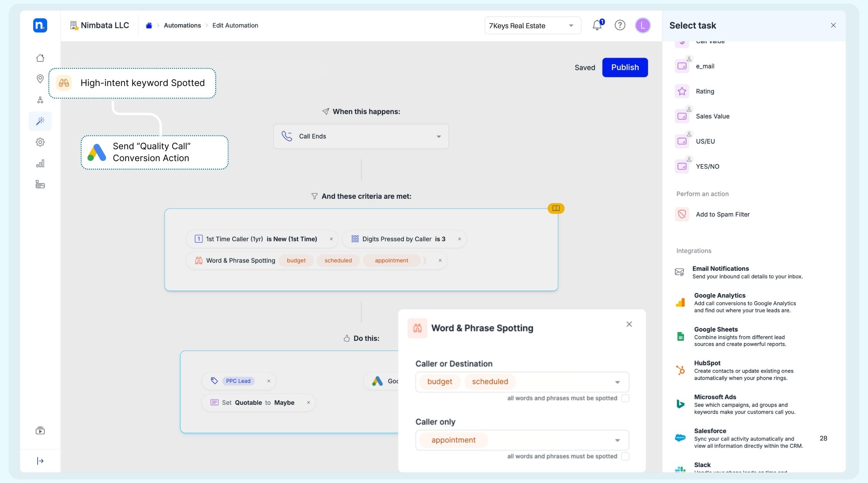Click the sidebar expand arrow icon
Image resolution: width=868 pixels, height=483 pixels.
pyautogui.click(x=40, y=461)
